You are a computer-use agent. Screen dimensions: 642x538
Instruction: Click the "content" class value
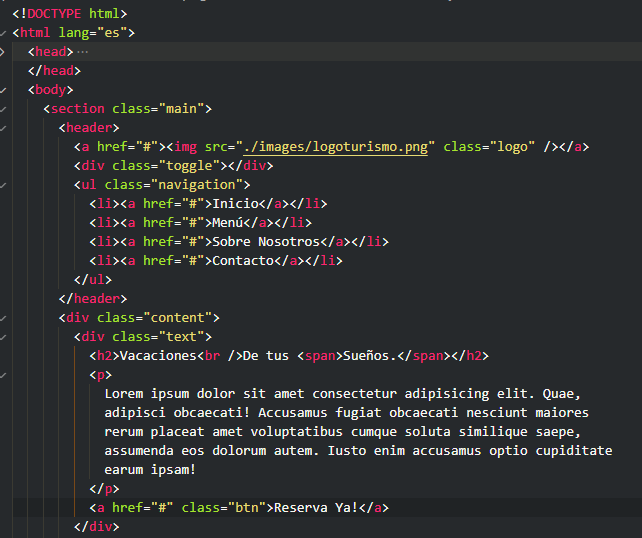click(177, 318)
